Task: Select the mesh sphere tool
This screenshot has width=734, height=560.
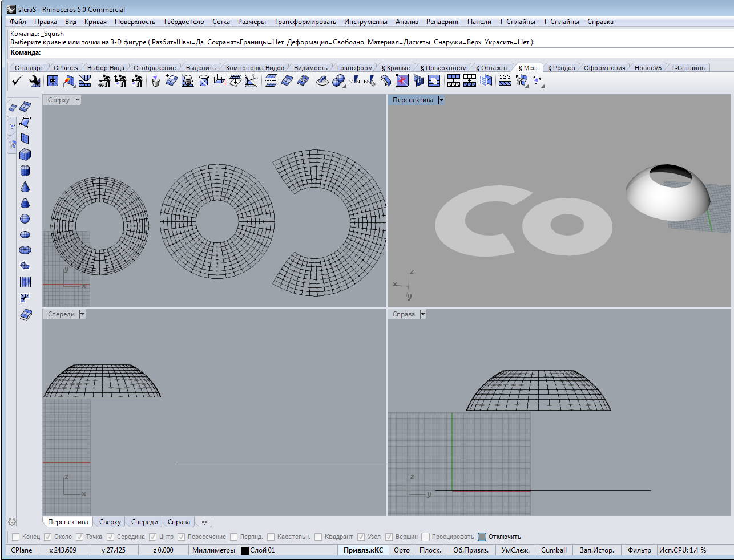Action: point(25,218)
